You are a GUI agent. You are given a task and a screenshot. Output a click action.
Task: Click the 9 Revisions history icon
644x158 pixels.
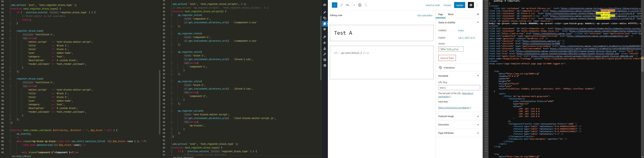(x=440, y=68)
